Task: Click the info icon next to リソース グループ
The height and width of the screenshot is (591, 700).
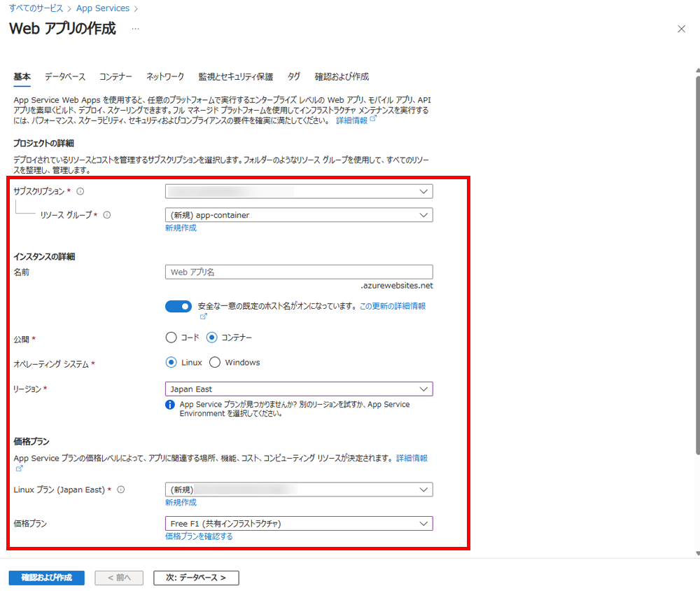Action: tap(107, 215)
